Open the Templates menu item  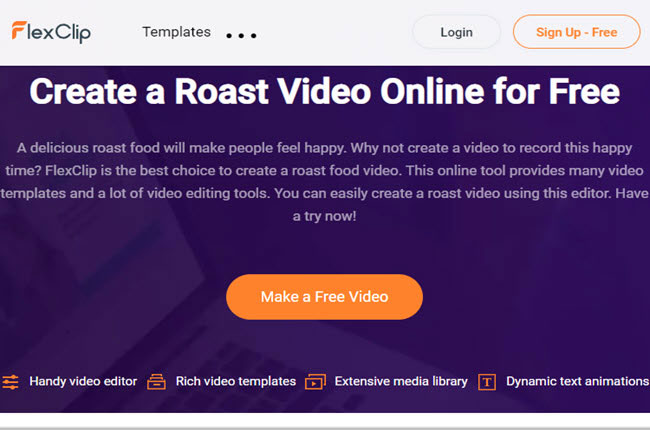pos(177,32)
